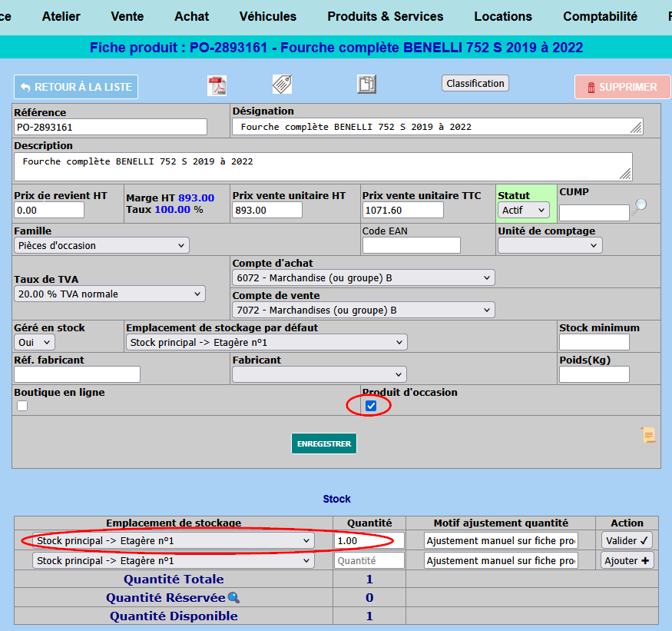Click the Poids(Kg) field
This screenshot has width=672, height=631.
point(594,374)
